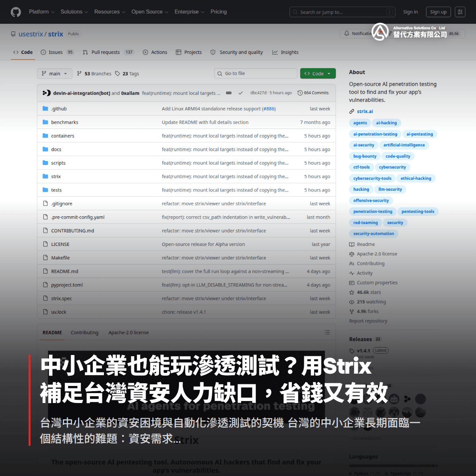Open the docs folder
The width and height of the screenshot is (476, 476).
tap(56, 149)
